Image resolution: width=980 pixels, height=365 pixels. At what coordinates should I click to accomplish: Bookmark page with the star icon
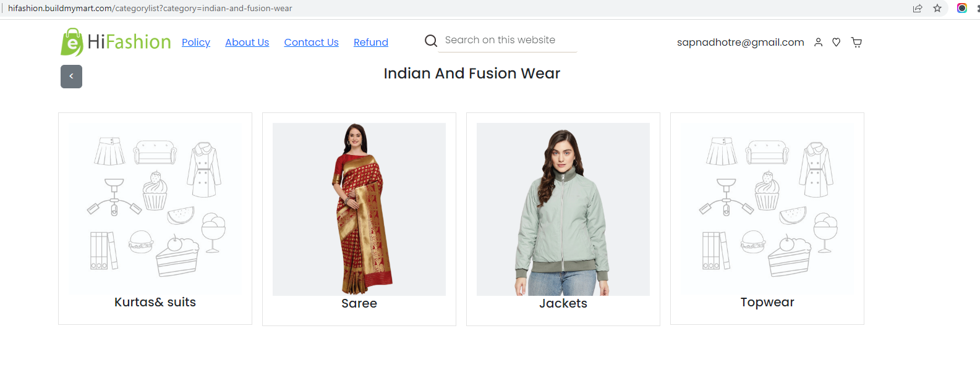pos(937,8)
